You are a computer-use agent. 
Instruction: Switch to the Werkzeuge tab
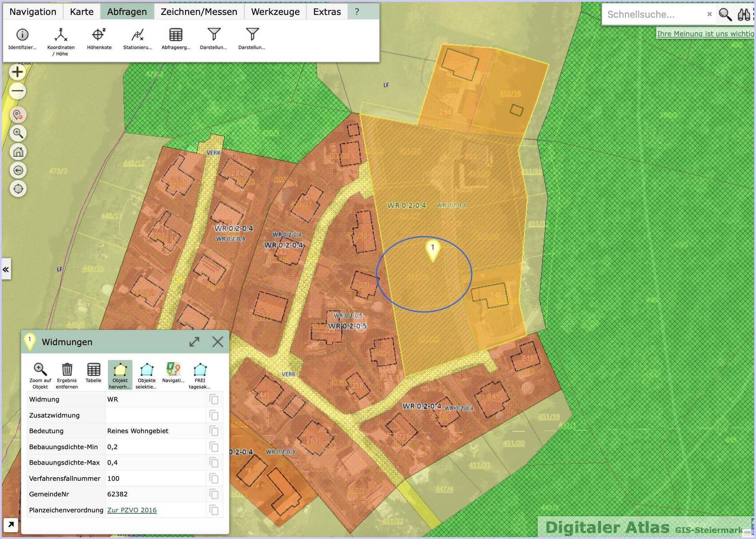tap(275, 12)
